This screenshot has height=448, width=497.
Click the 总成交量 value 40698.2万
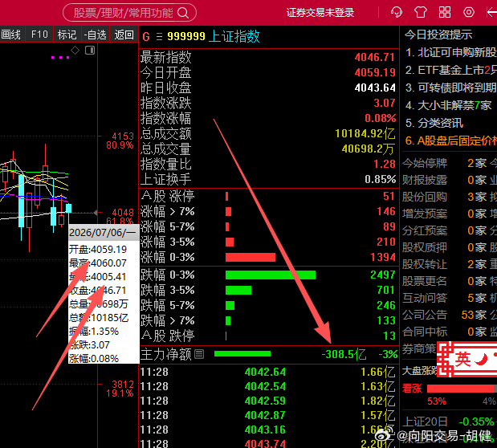[369, 149]
